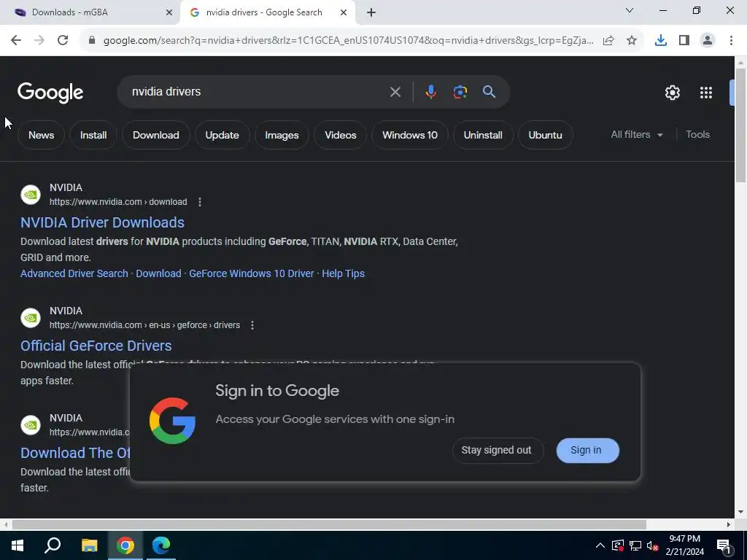Open the Help Tips sitelink

tap(343, 274)
